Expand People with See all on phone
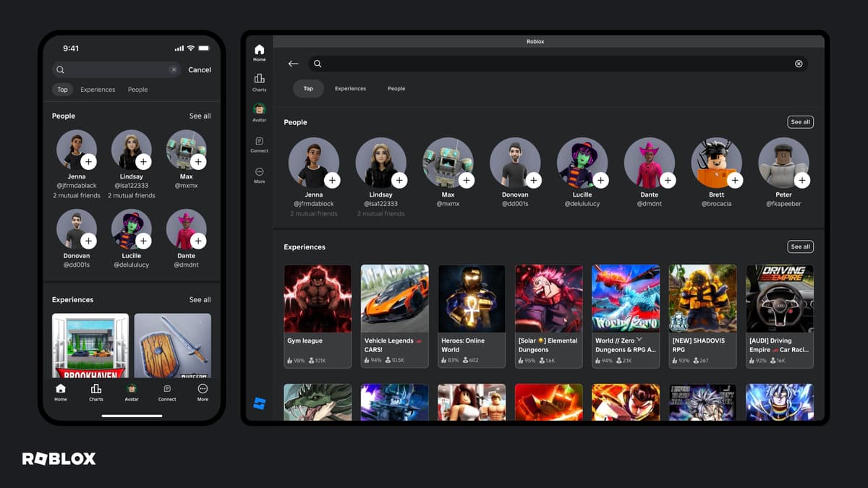 click(200, 116)
